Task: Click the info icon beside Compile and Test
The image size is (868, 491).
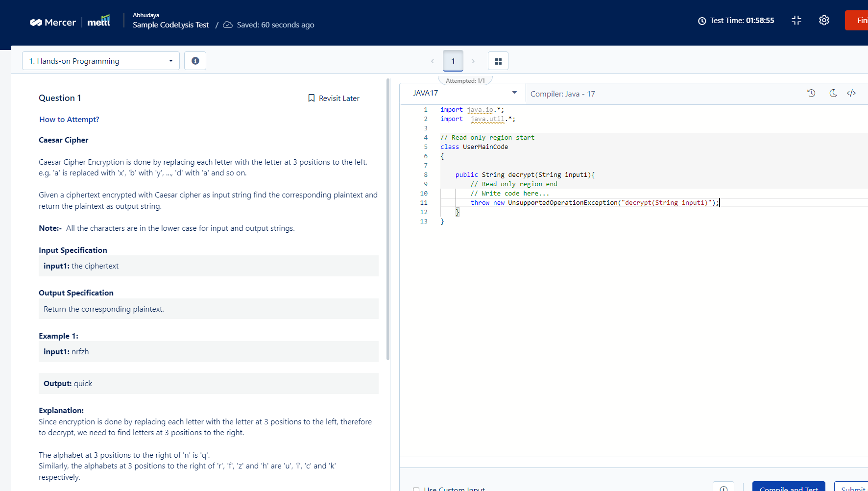Action: [723, 488]
